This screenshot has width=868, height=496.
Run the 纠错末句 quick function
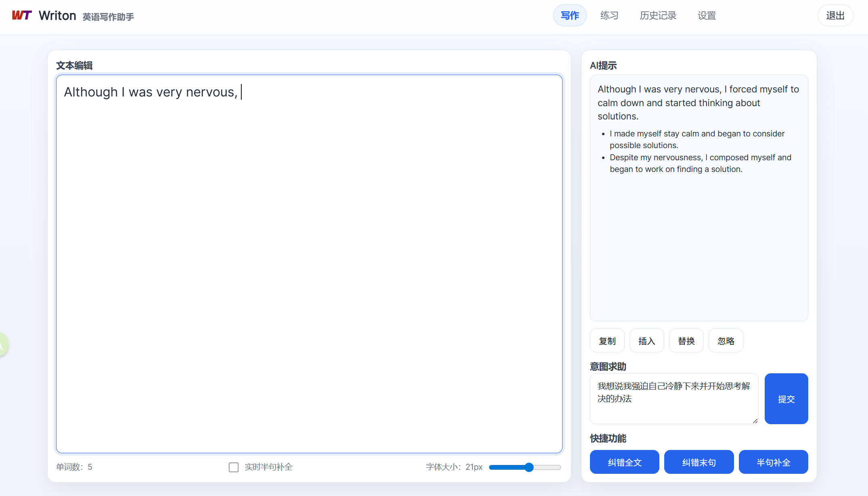click(x=699, y=462)
